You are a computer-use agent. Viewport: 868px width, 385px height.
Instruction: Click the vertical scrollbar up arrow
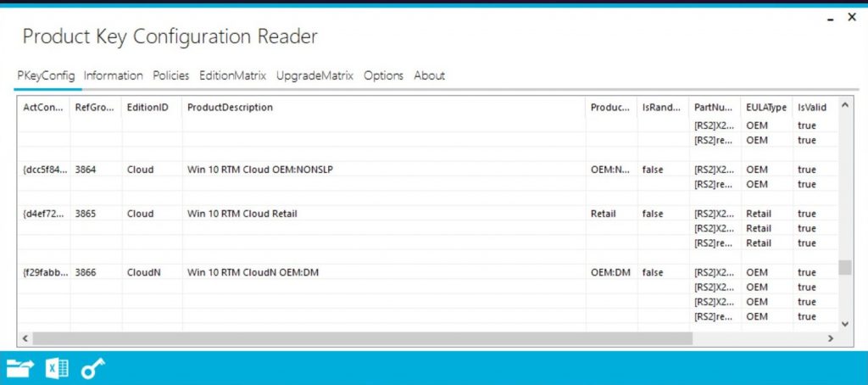(x=845, y=104)
